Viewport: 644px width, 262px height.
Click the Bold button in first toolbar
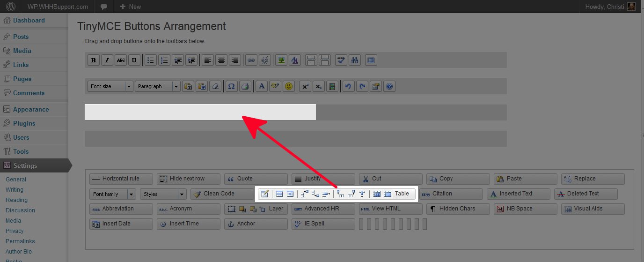94,60
